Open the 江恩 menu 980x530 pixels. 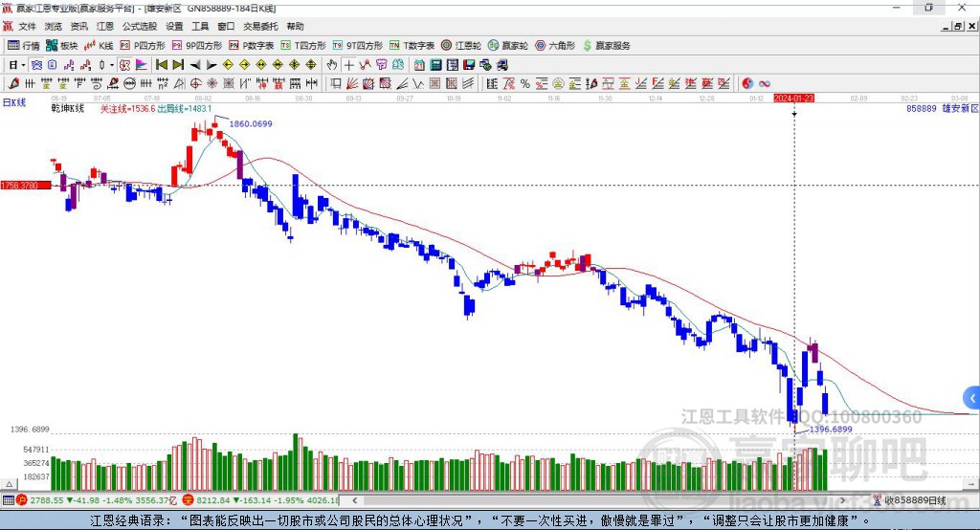105,26
